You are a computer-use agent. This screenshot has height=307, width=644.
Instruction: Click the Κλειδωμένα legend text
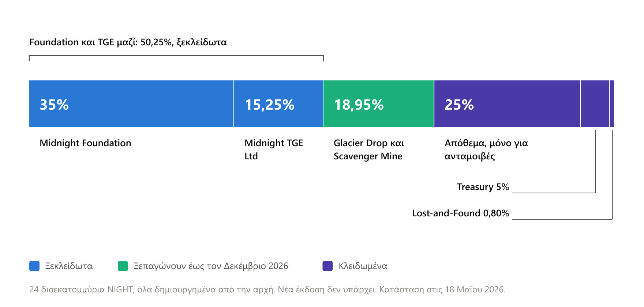coord(363,266)
